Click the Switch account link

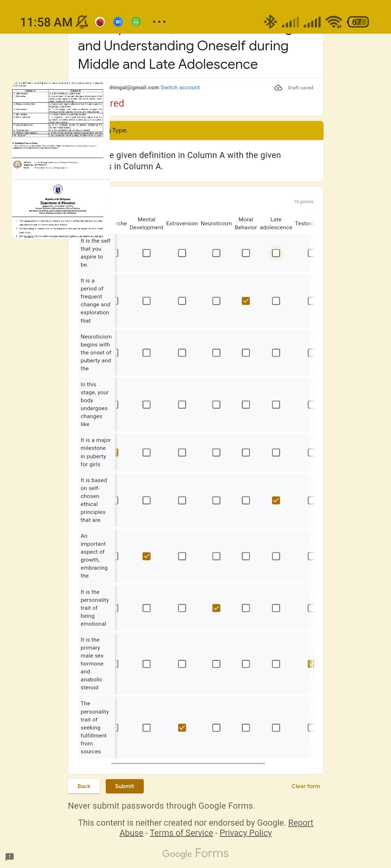pos(180,88)
